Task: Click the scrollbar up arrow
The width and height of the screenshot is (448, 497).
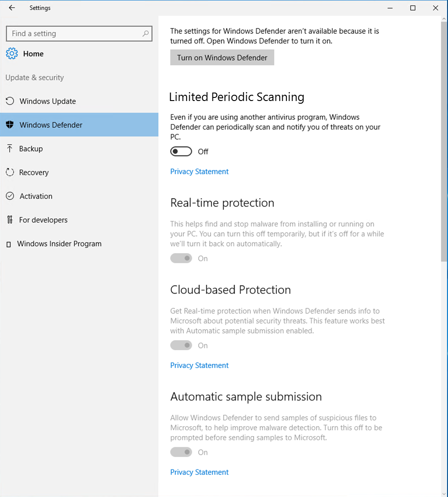Action: tap(444, 19)
